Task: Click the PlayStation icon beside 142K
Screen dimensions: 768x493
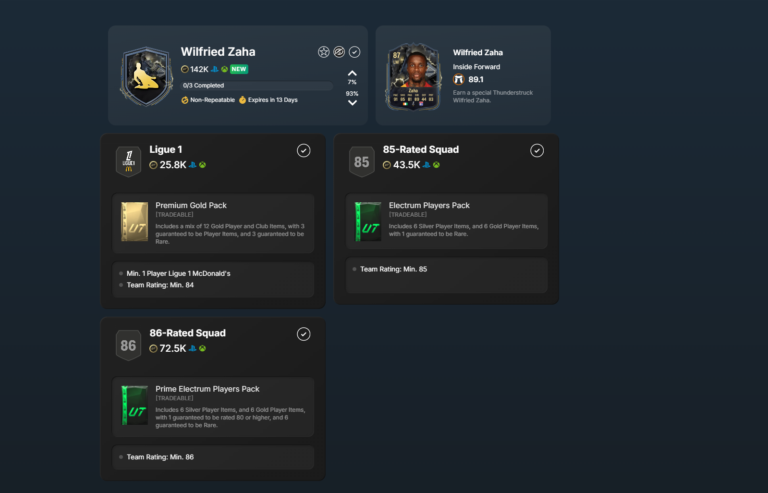Action: pyautogui.click(x=215, y=69)
